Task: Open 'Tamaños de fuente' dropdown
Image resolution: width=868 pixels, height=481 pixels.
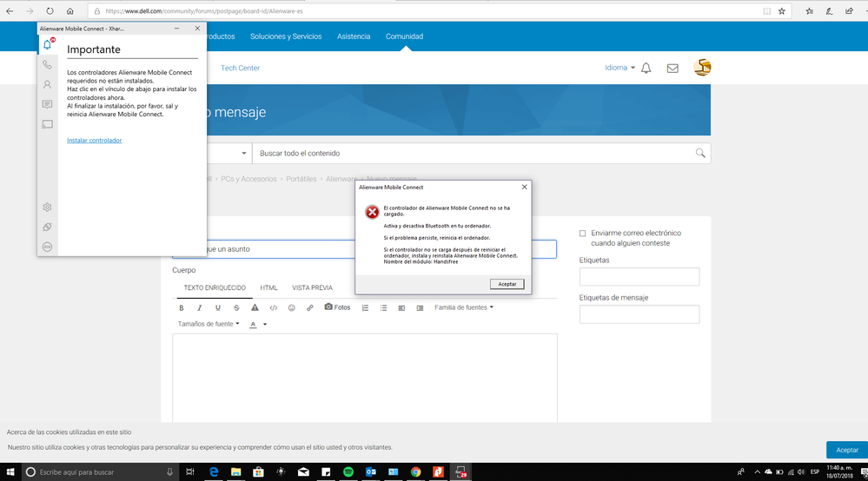Action: coord(209,324)
